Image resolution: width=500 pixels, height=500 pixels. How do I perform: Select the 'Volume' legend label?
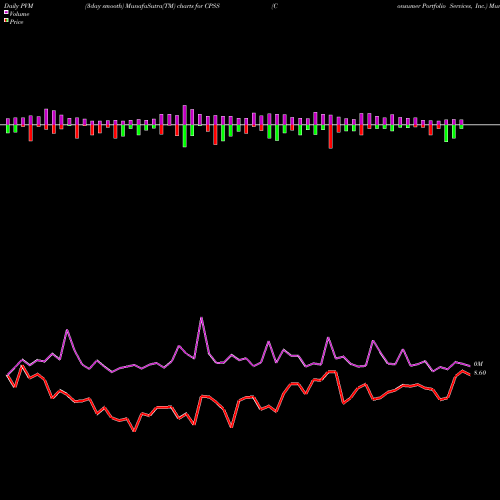point(19,14)
